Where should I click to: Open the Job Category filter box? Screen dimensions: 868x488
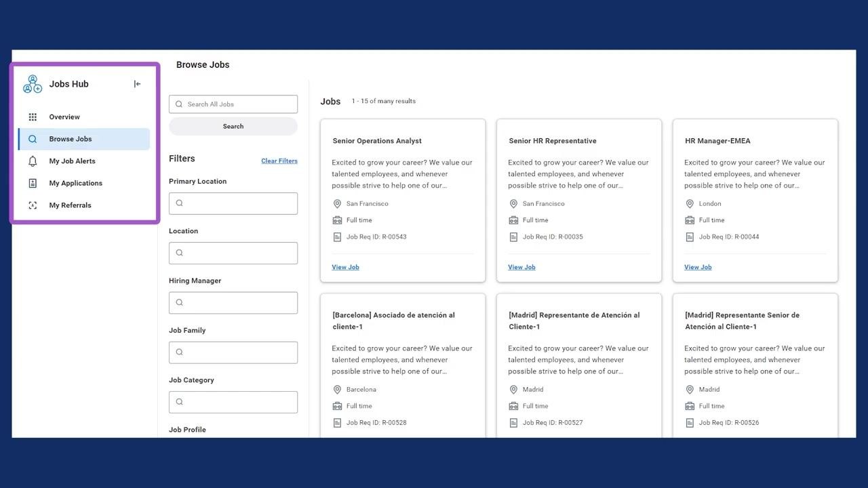(233, 402)
